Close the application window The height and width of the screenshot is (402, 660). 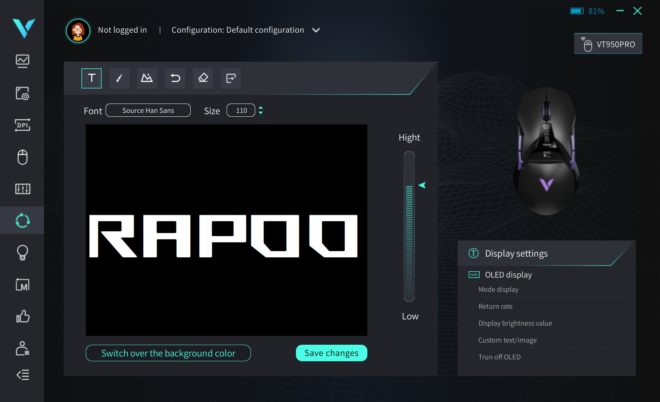[638, 11]
